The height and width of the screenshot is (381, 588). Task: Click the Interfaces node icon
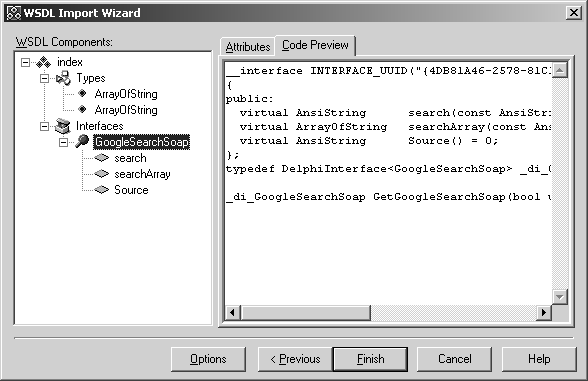(x=62, y=126)
